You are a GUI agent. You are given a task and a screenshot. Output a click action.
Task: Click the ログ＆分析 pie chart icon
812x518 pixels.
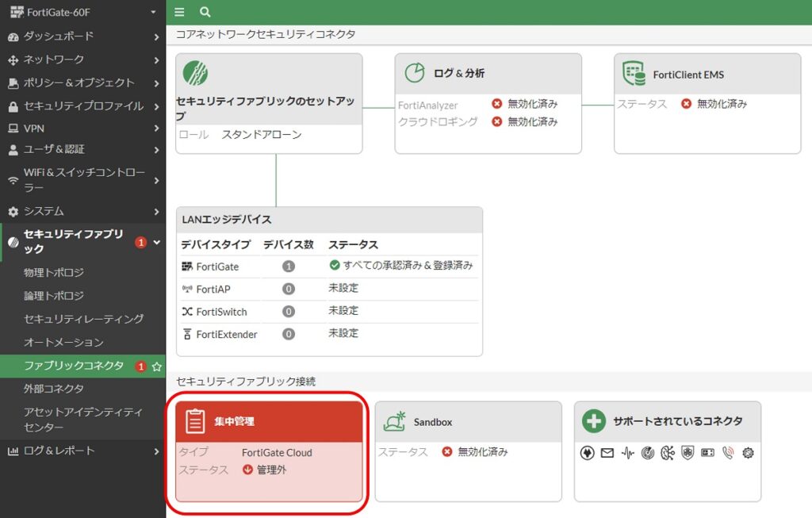point(415,73)
